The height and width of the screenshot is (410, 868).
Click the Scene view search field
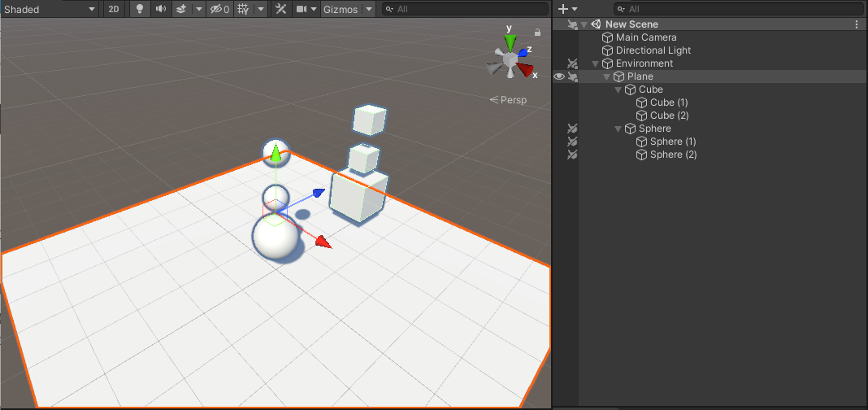(465, 9)
